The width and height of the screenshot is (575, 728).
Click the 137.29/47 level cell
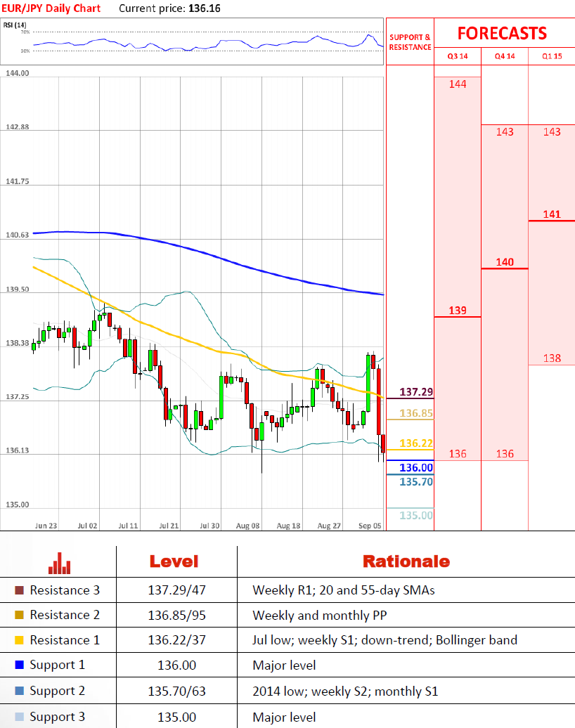coord(176,590)
